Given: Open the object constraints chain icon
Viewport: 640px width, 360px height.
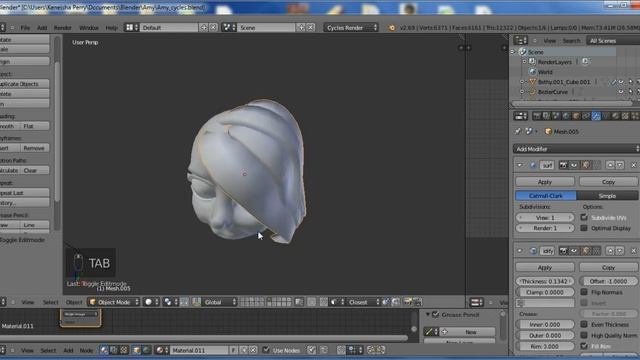Looking at the screenshot, I should pos(586,116).
